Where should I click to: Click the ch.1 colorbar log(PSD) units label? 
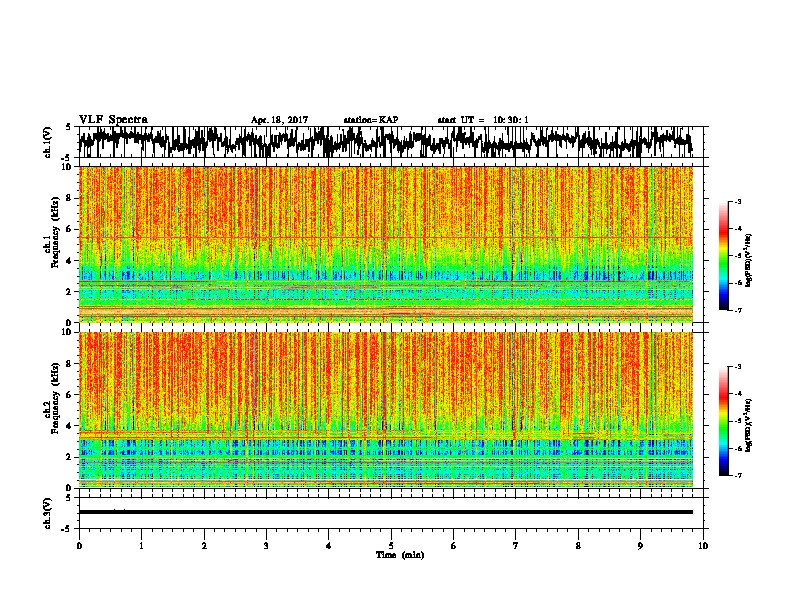749,260
